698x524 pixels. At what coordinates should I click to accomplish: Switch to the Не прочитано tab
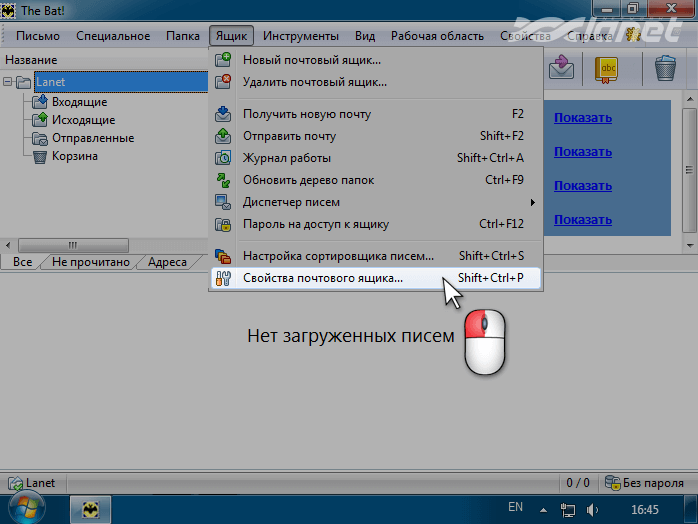[x=91, y=262]
